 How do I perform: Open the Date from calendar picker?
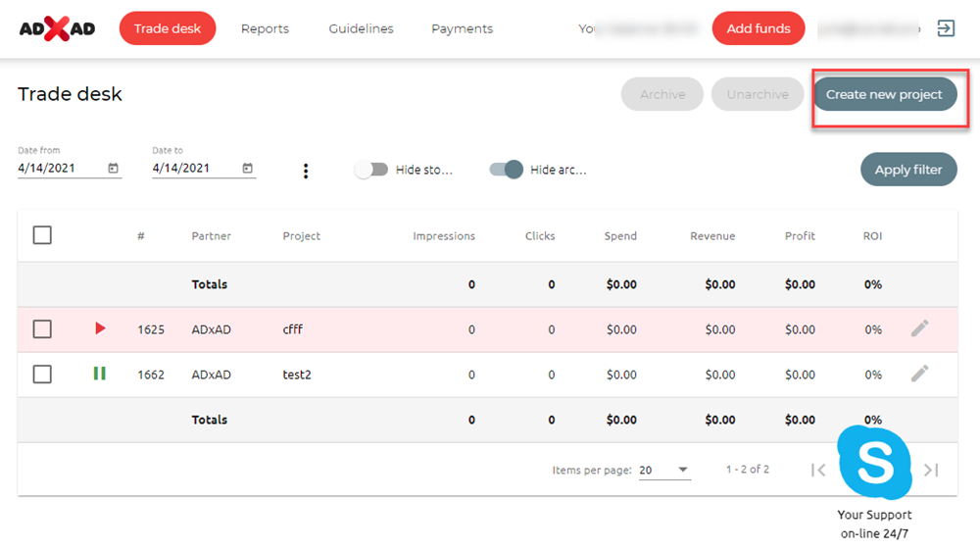point(114,169)
